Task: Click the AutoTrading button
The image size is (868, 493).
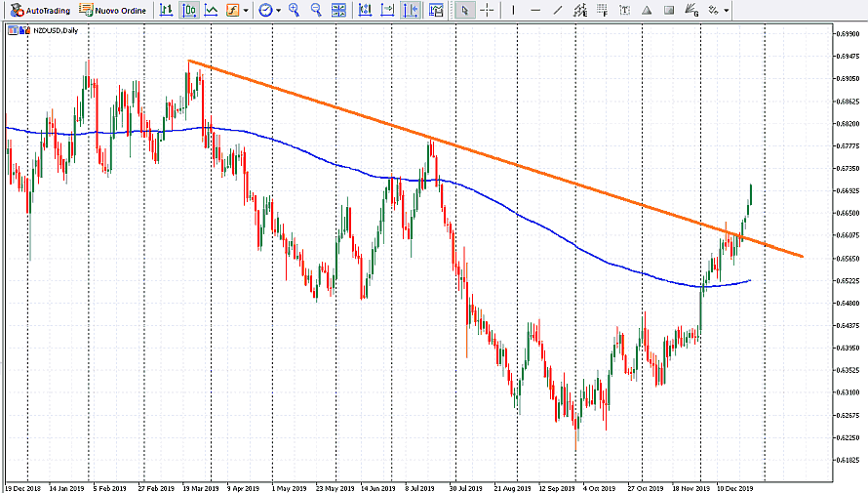Action: pos(40,11)
